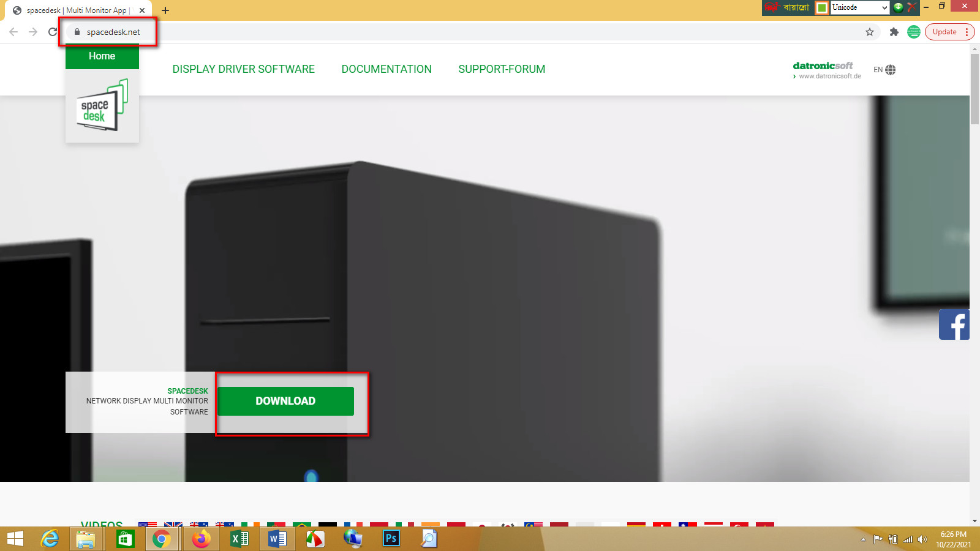Close the spacedesk browser tab

pos(142,10)
